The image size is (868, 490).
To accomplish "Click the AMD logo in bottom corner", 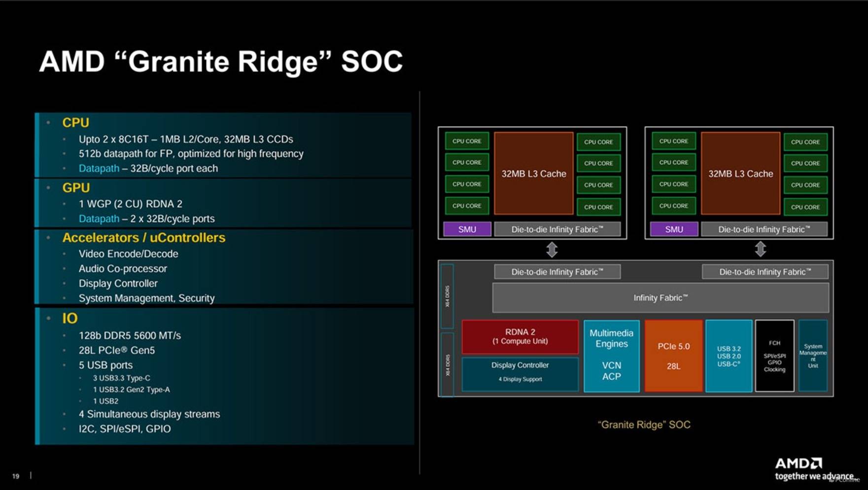I will pyautogui.click(x=799, y=463).
